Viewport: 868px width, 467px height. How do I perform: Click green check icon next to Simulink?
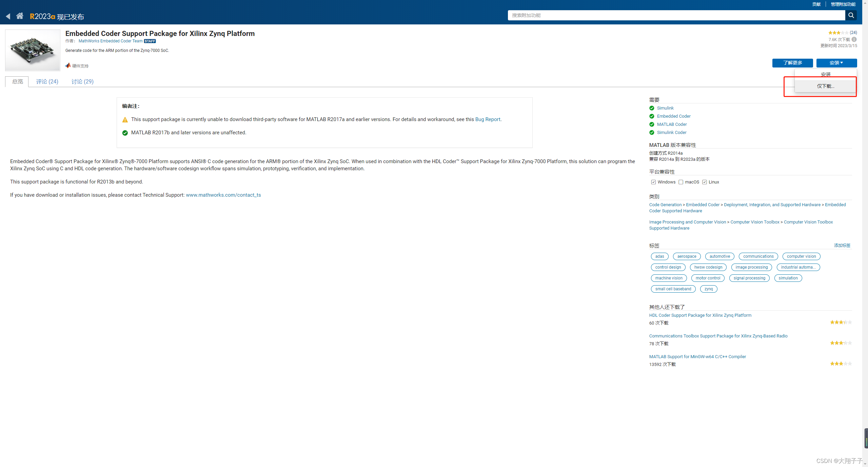pos(652,108)
